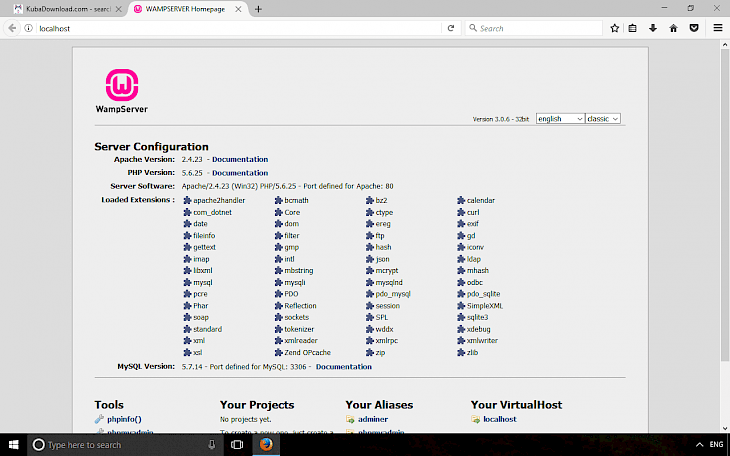Click Version 3.0.6 - 32bit text
This screenshot has width=730, height=456.
(x=500, y=119)
